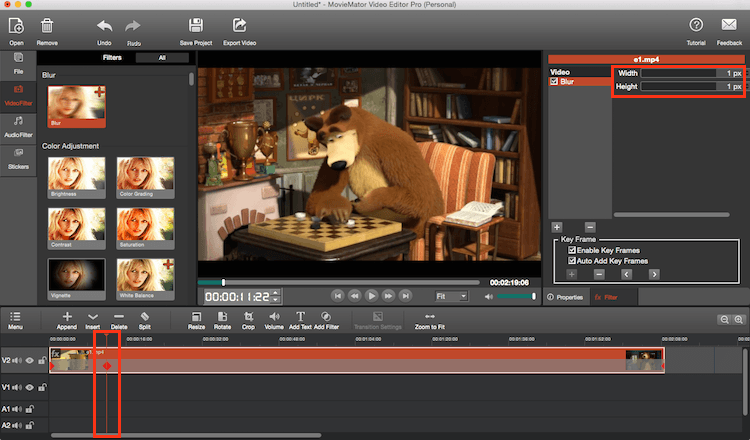Click the red keyframe diamond on V2
Image resolution: width=750 pixels, height=440 pixels.
tap(107, 365)
